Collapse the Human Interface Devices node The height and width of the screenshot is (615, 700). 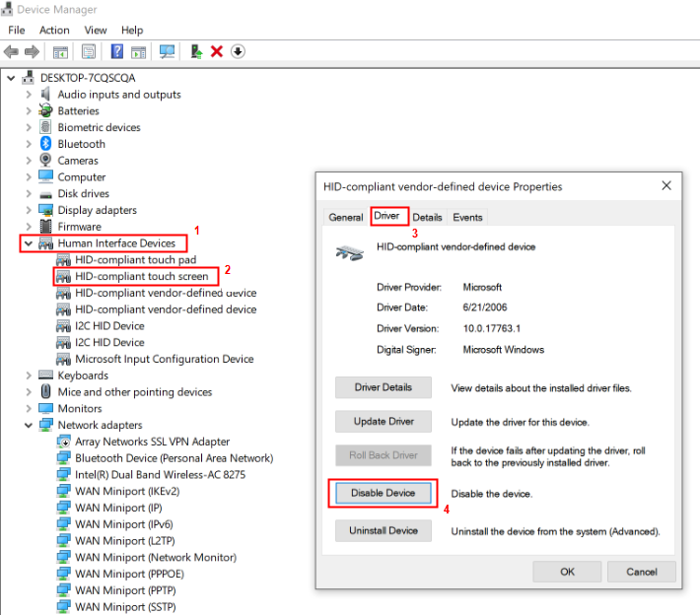pyautogui.click(x=29, y=243)
